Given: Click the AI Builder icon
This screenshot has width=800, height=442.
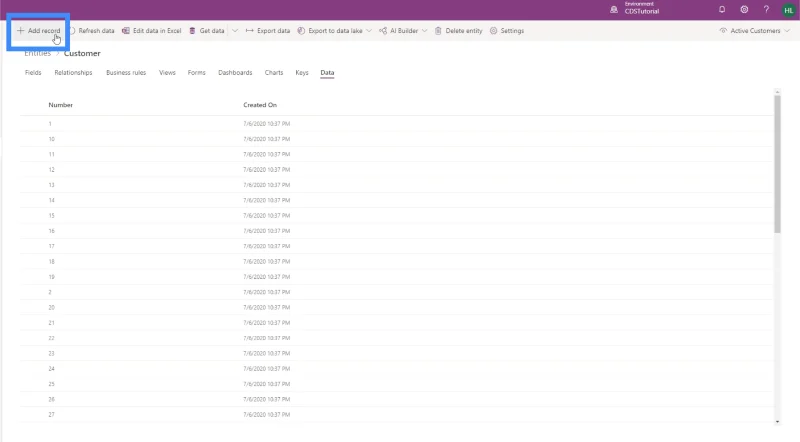Looking at the screenshot, I should coord(383,31).
